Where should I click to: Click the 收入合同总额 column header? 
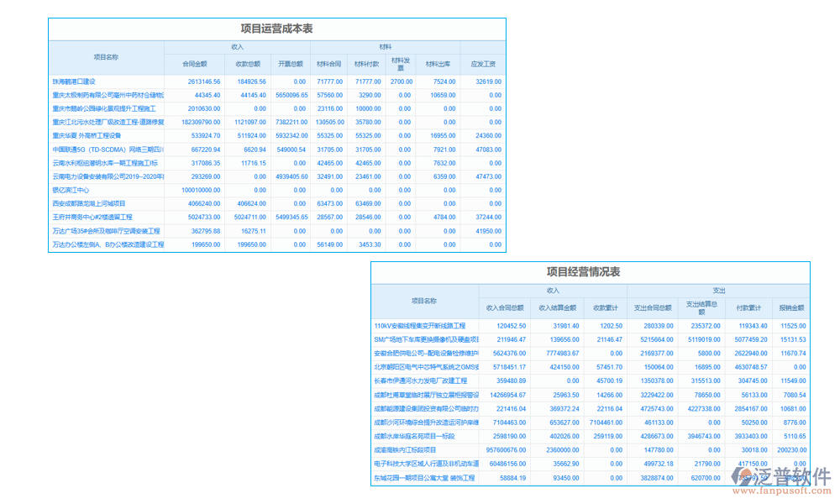pyautogui.click(x=505, y=308)
